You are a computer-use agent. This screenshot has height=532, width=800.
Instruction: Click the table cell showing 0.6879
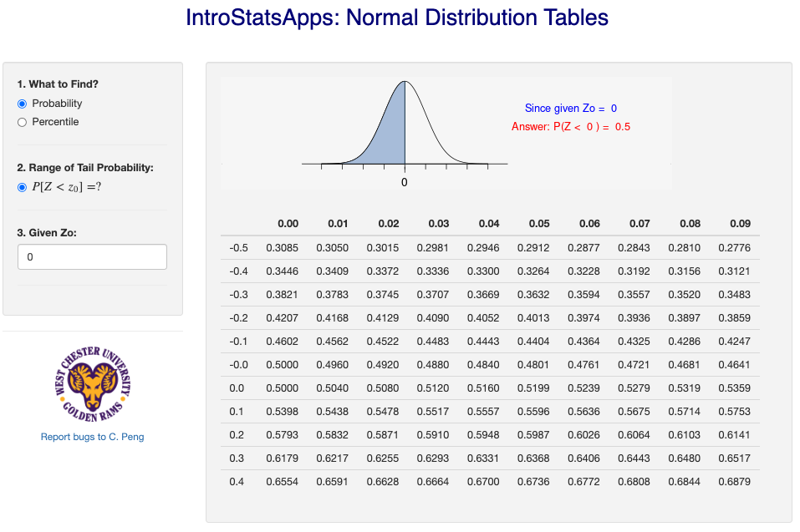point(734,482)
